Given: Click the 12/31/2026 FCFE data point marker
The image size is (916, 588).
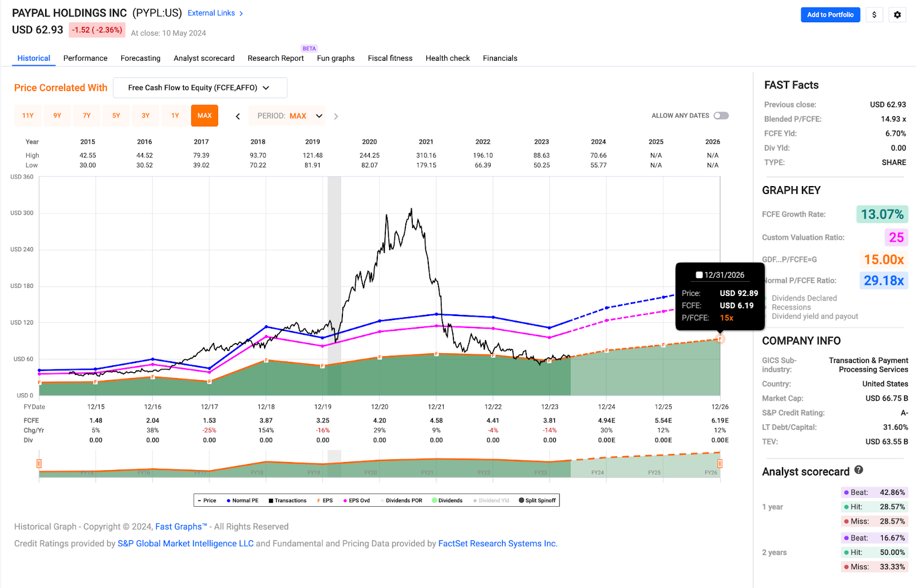Looking at the screenshot, I should click(x=720, y=339).
